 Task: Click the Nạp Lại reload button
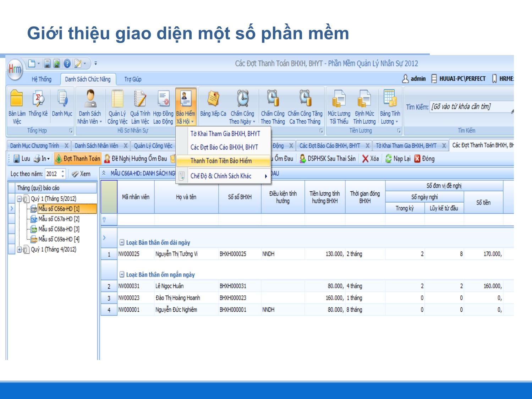397,159
